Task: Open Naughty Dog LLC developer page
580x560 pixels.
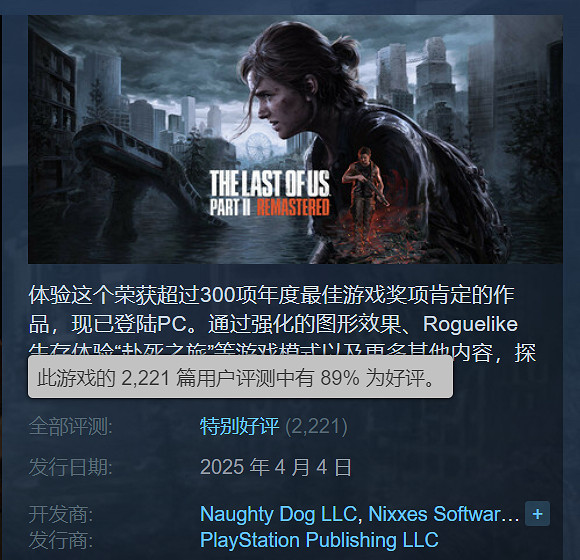Action: click(x=278, y=514)
